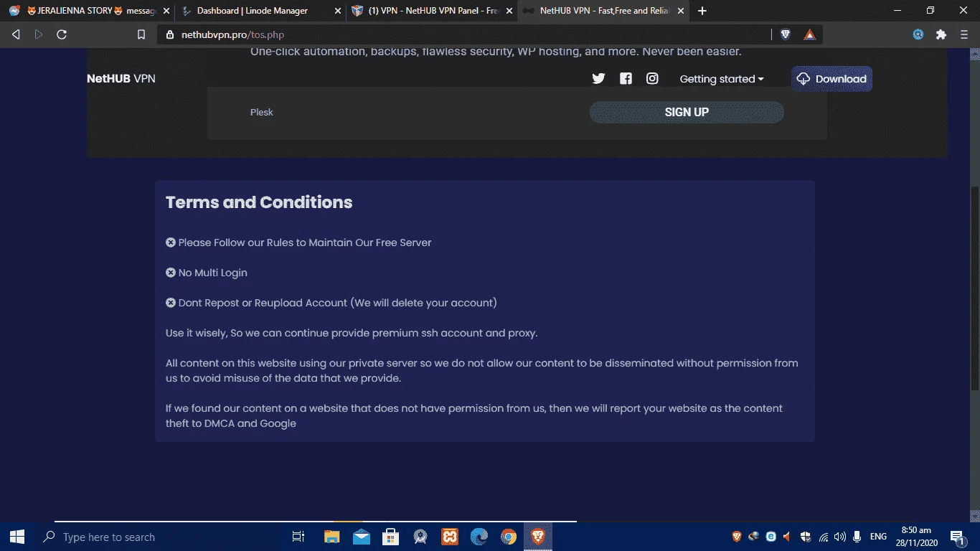The image size is (980, 551).
Task: Click the Terms and Conditions heading
Action: tap(259, 202)
